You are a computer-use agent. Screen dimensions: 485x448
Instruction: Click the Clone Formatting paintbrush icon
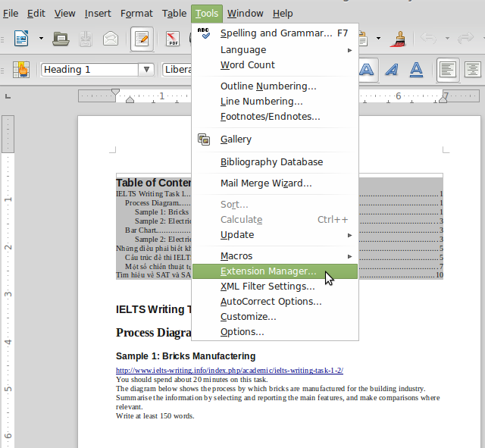click(399, 39)
